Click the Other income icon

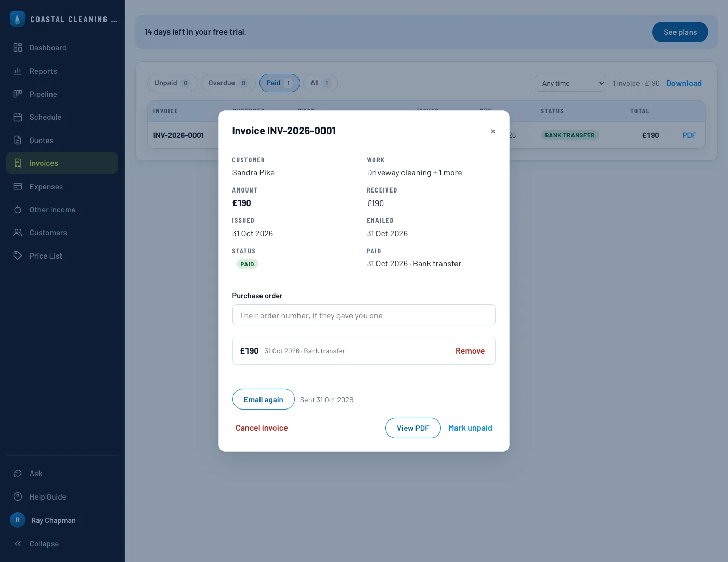tap(18, 210)
